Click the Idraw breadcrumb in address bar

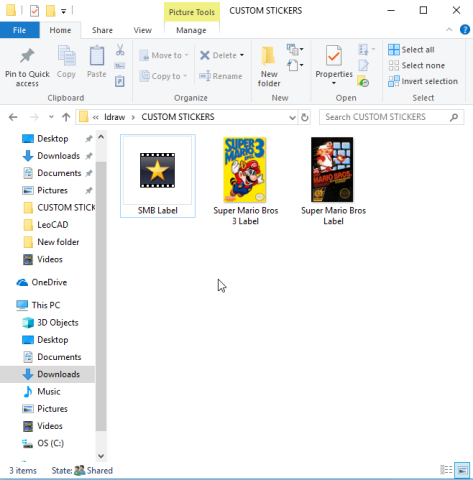click(114, 117)
